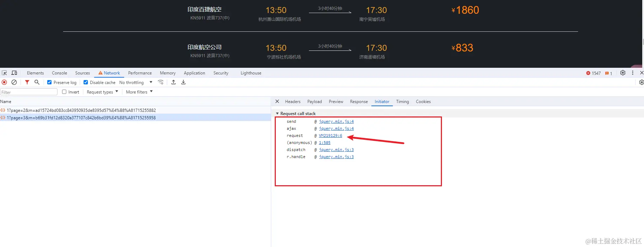Open DevTools settings gear
Screen dimensions: 644x247
coord(623,73)
